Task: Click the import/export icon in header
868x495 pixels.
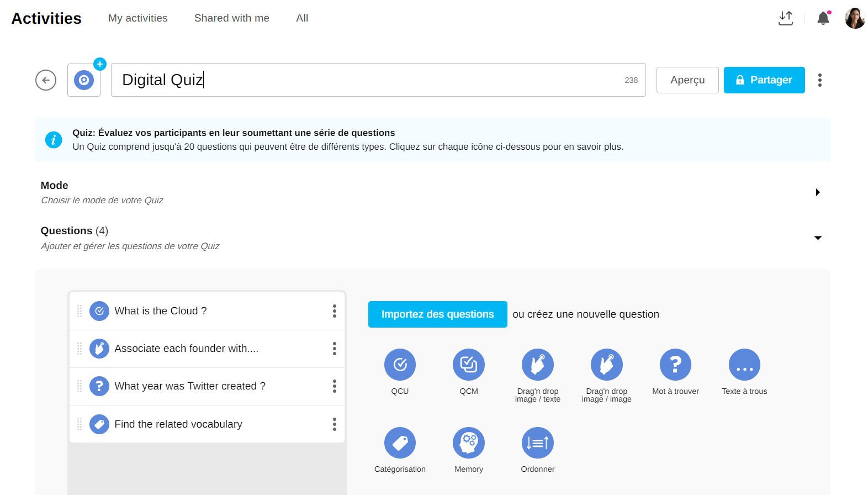Action: pos(785,18)
